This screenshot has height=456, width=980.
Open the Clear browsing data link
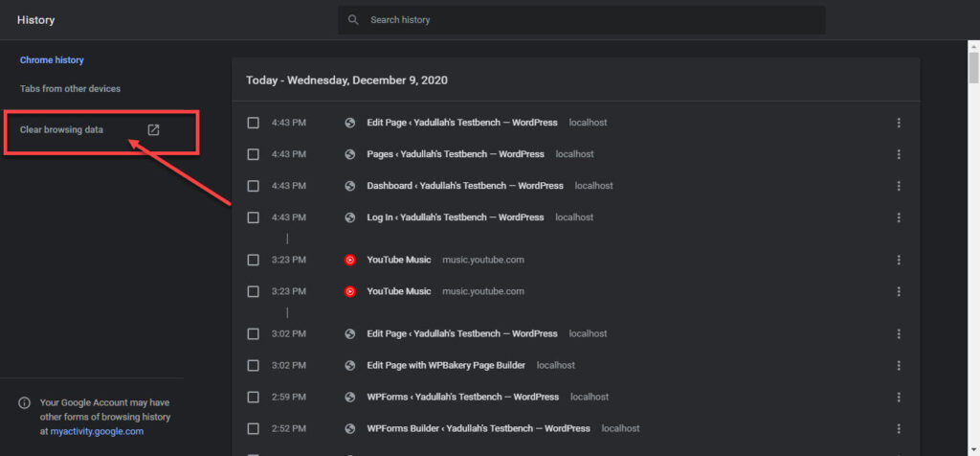[x=62, y=130]
